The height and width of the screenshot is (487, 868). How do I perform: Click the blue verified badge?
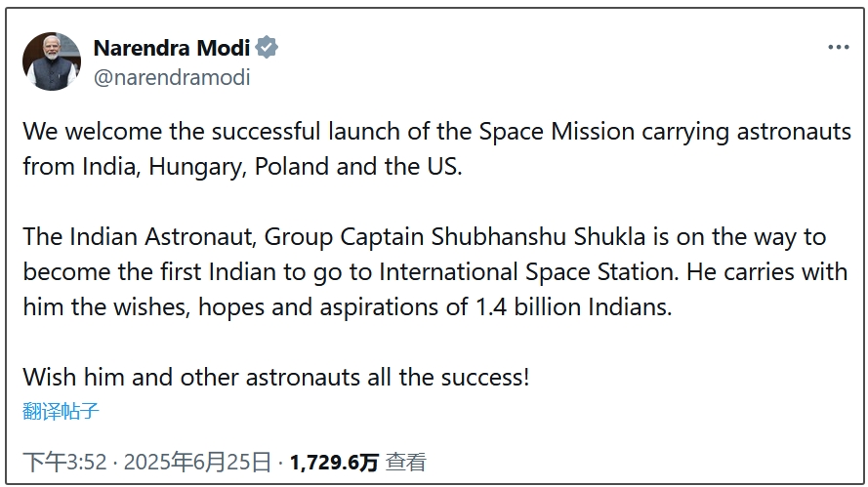(x=268, y=48)
